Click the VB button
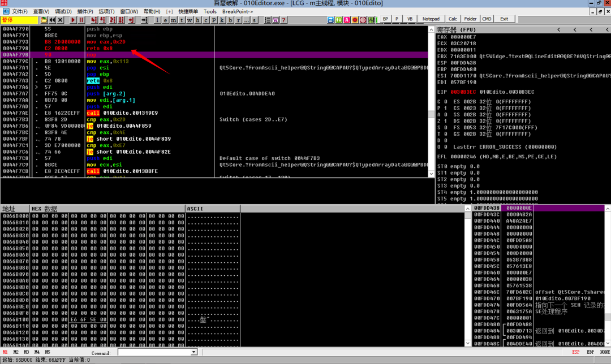The image size is (611, 364). click(x=410, y=19)
